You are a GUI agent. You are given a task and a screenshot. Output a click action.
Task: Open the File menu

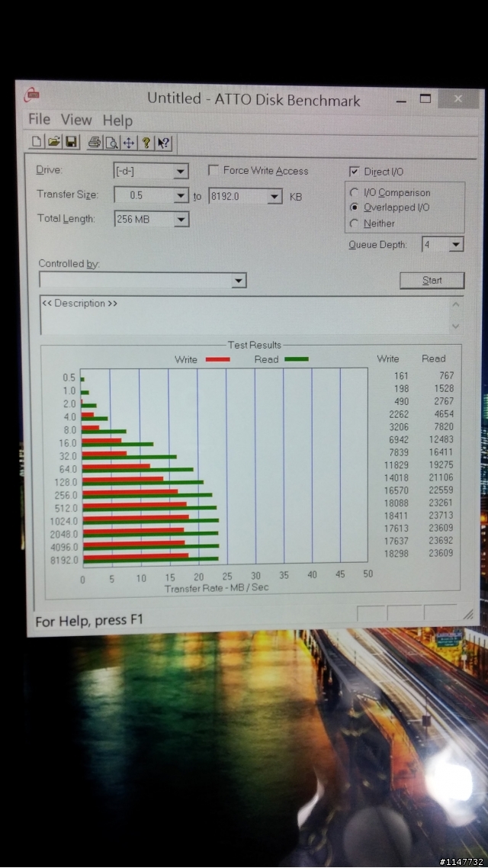(40, 119)
